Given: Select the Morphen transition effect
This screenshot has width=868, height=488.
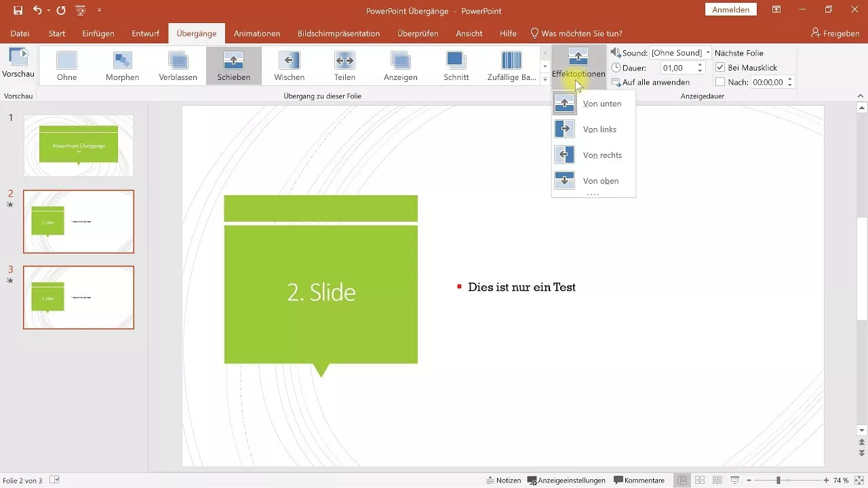Looking at the screenshot, I should click(122, 64).
